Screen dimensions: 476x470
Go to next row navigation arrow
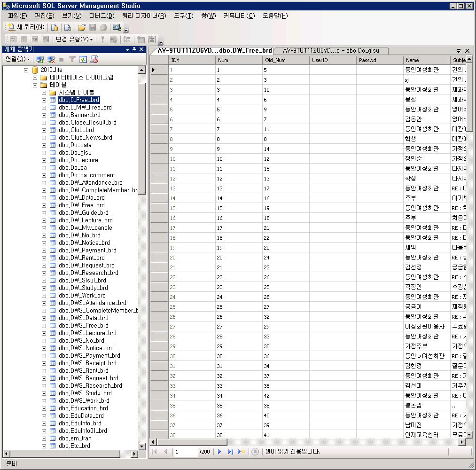click(x=219, y=452)
